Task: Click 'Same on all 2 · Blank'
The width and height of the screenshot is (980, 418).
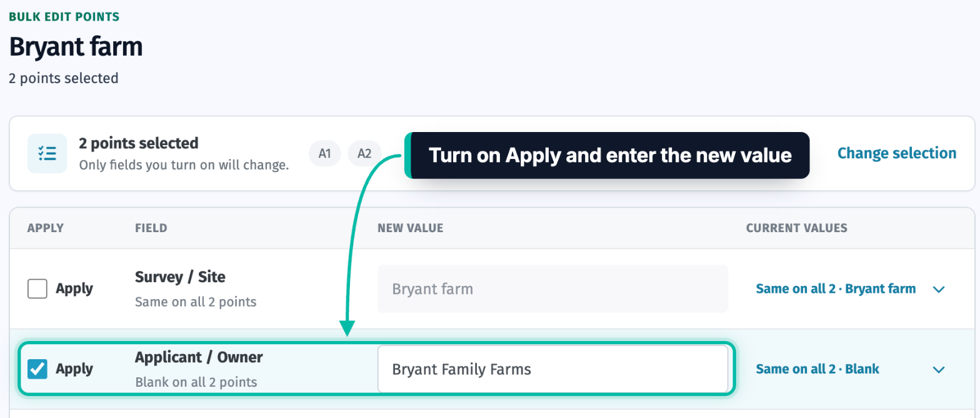Action: pyautogui.click(x=817, y=369)
